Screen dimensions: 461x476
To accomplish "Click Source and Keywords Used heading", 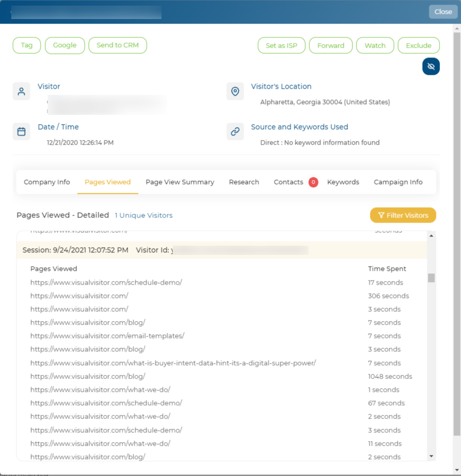I will tap(299, 127).
